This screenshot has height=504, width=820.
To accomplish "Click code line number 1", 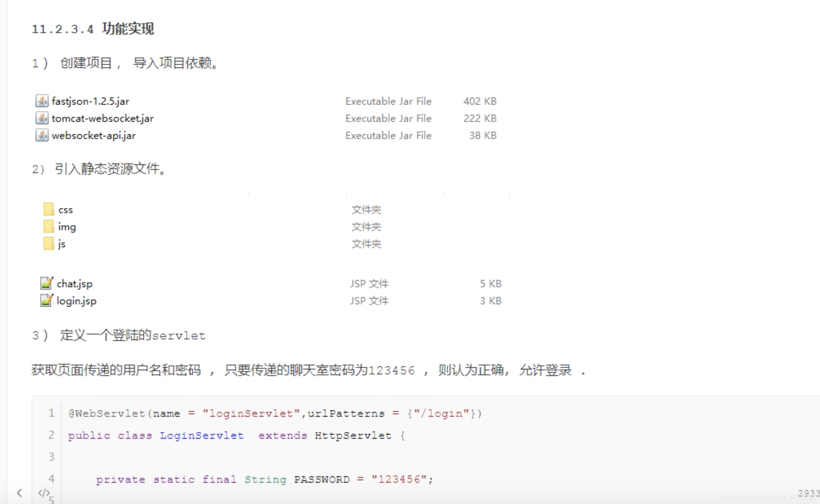I will [51, 413].
